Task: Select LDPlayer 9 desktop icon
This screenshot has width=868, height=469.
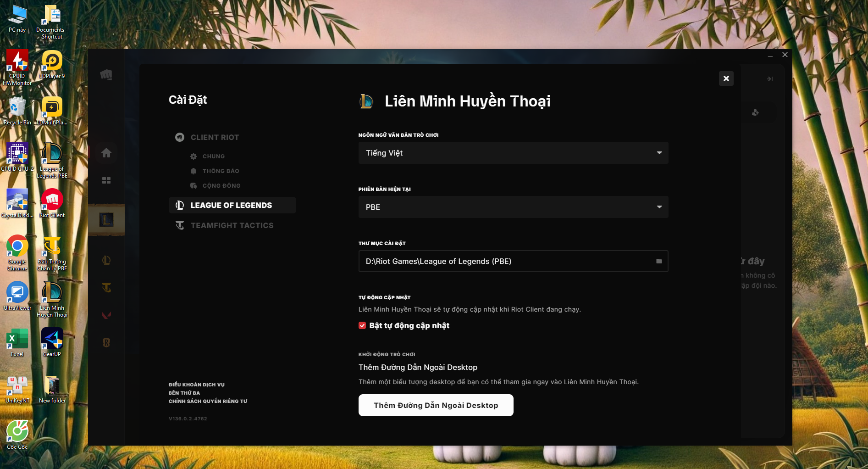Action: pos(52,64)
